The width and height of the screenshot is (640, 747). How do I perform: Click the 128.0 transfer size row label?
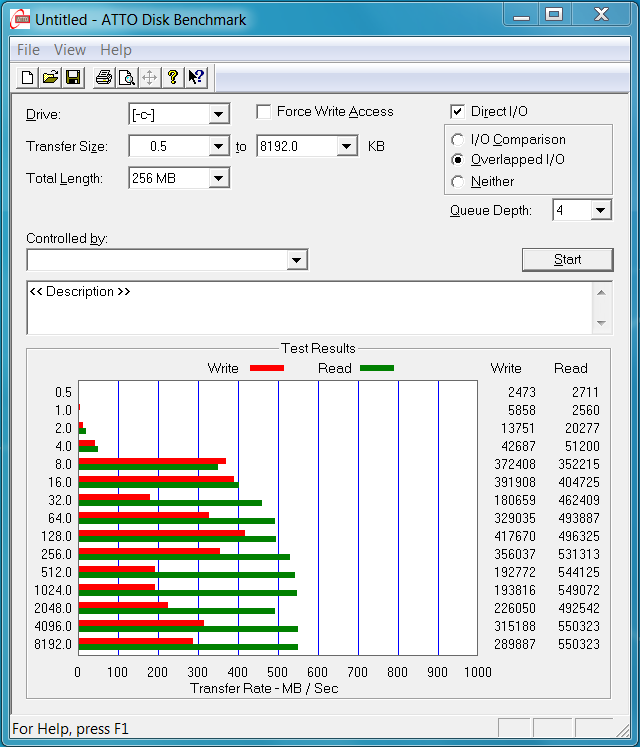coord(56,536)
